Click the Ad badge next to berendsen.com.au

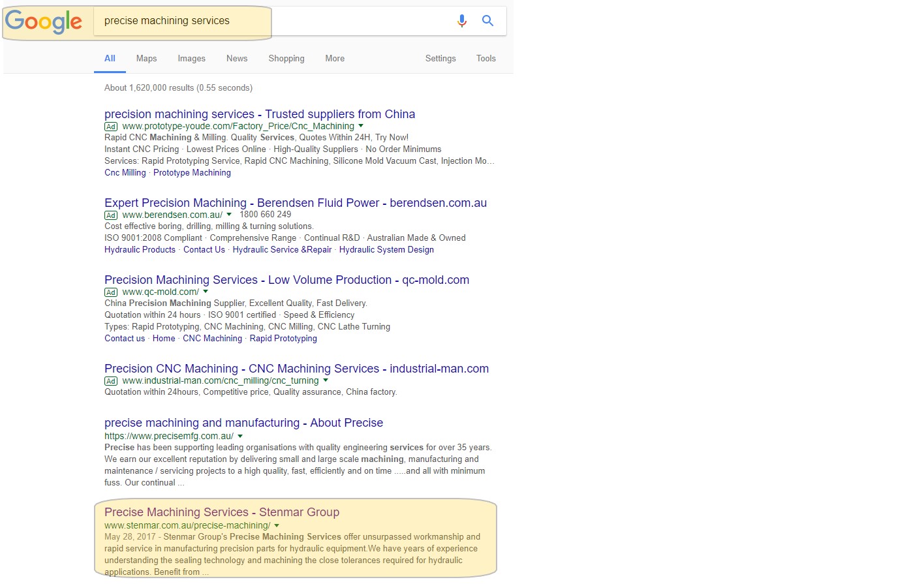pos(111,215)
